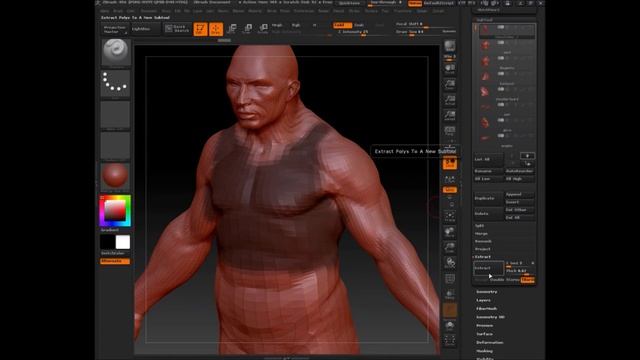
Task: Pick a color in the color picker square
Action: [116, 211]
